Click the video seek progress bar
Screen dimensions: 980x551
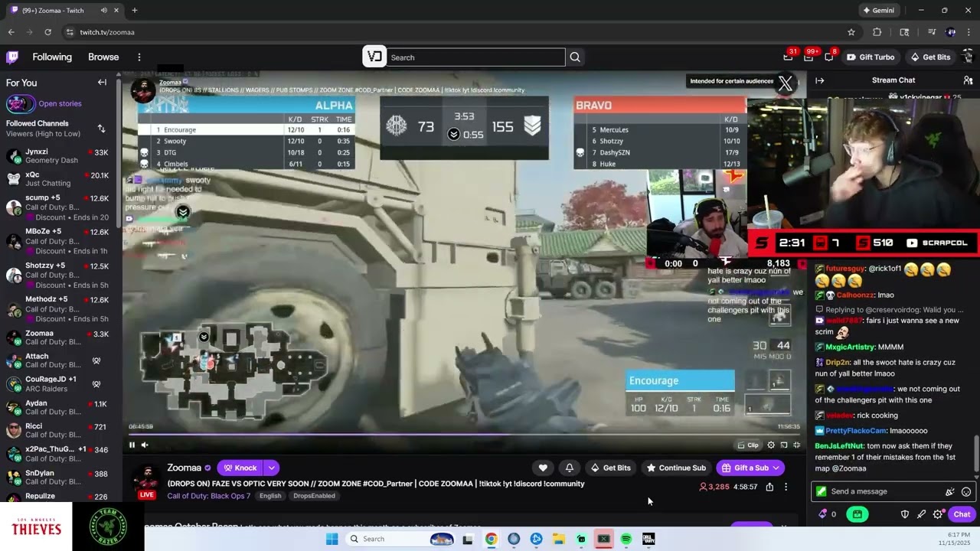click(x=465, y=435)
